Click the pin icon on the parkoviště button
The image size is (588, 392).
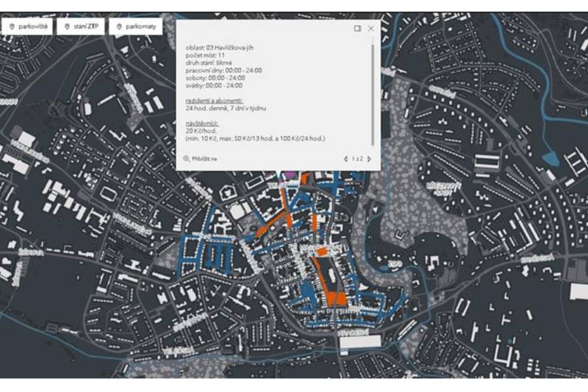point(12,26)
